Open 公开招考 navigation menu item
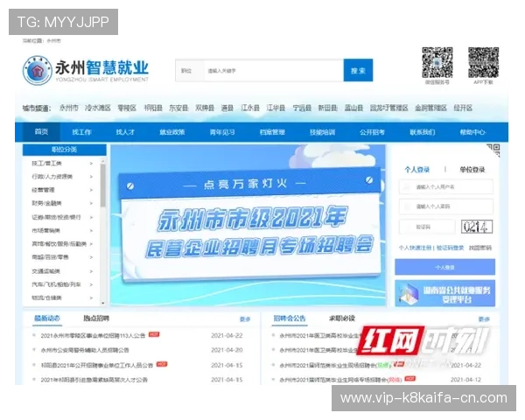Screen dimensions: 525x420 point(373,132)
